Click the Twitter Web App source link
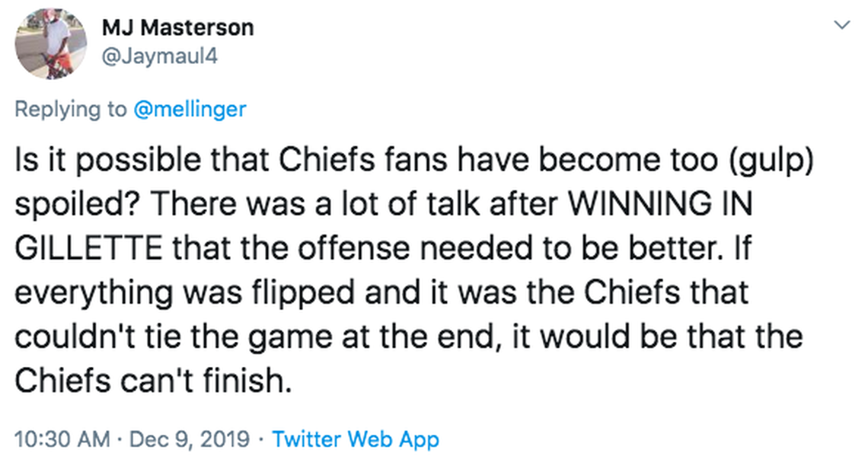Image resolution: width=868 pixels, height=469 pixels. coord(356,439)
